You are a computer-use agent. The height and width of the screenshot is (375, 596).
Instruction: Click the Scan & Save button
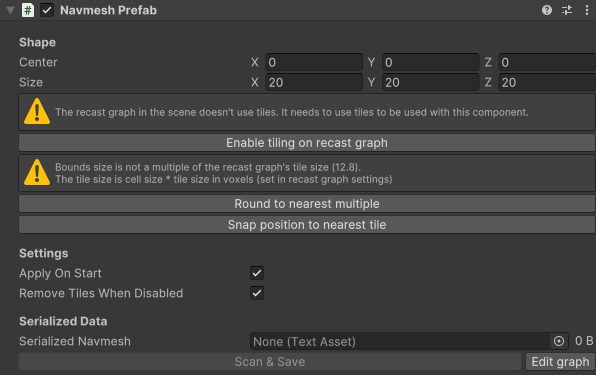pos(270,361)
